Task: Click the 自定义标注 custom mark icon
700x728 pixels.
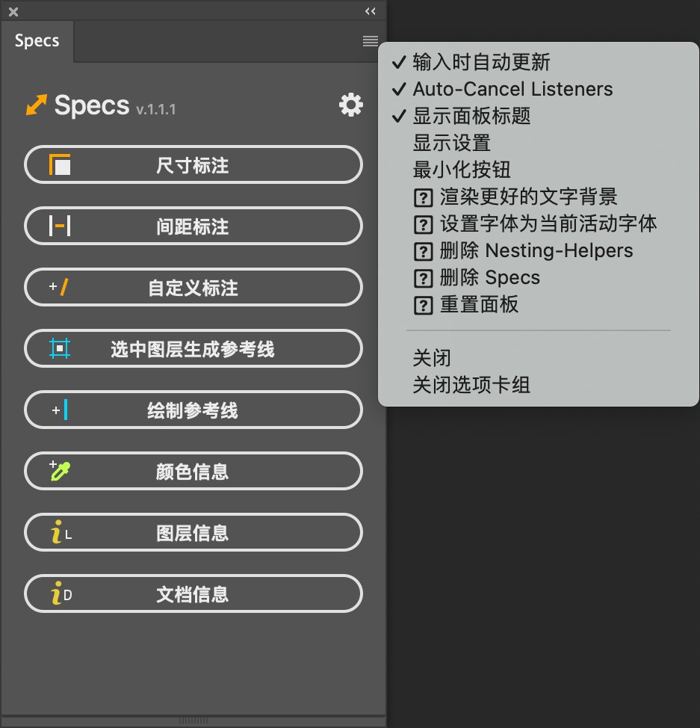Action: (x=59, y=287)
